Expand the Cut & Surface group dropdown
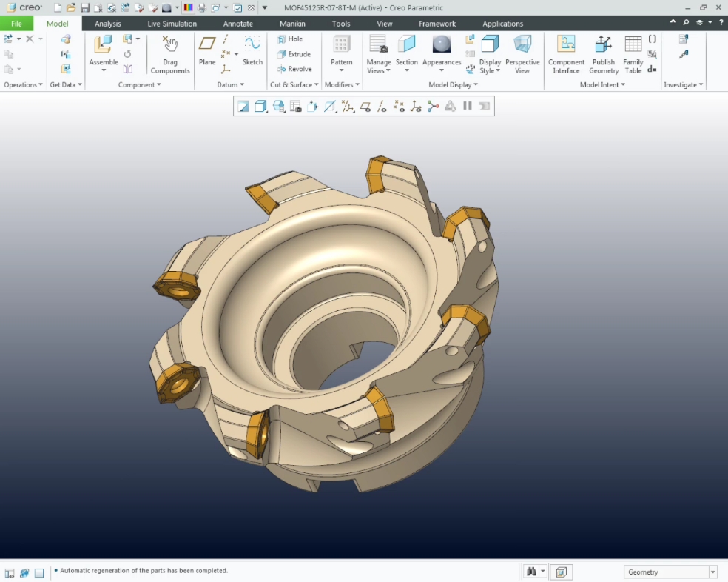728x582 pixels. coord(294,84)
